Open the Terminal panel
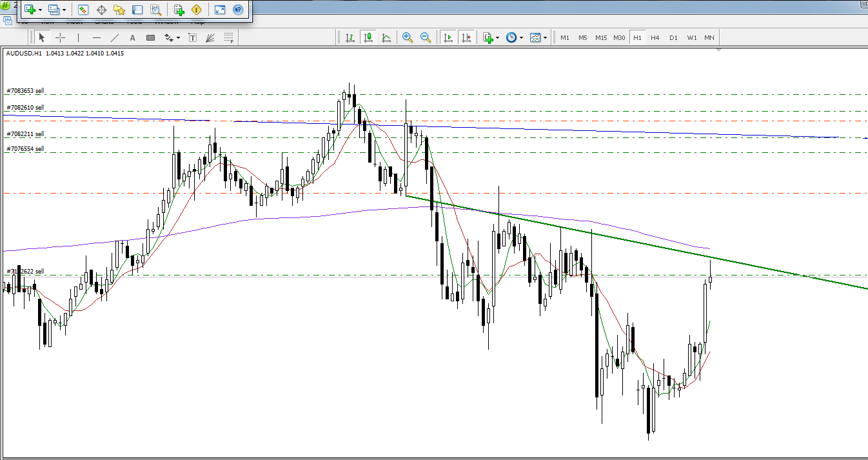This screenshot has width=868, height=460. coord(137,10)
